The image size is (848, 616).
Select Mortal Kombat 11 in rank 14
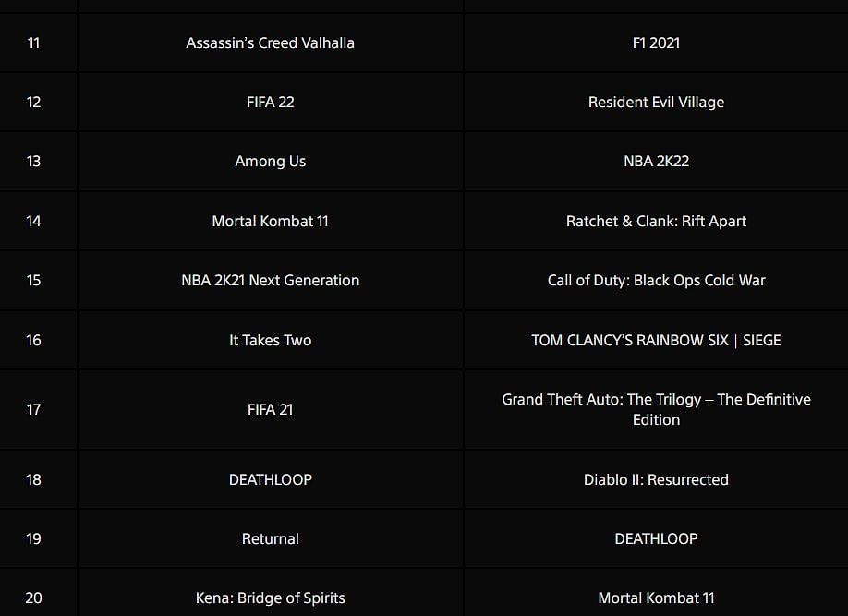pos(270,221)
